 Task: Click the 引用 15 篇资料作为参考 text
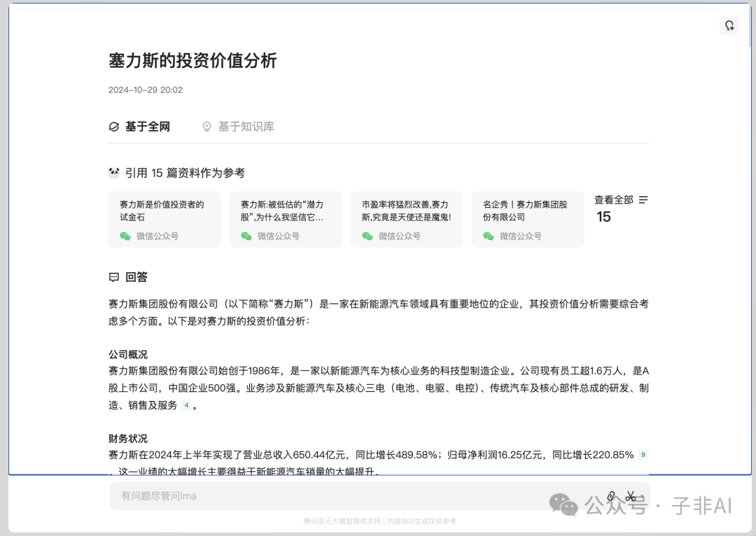185,173
